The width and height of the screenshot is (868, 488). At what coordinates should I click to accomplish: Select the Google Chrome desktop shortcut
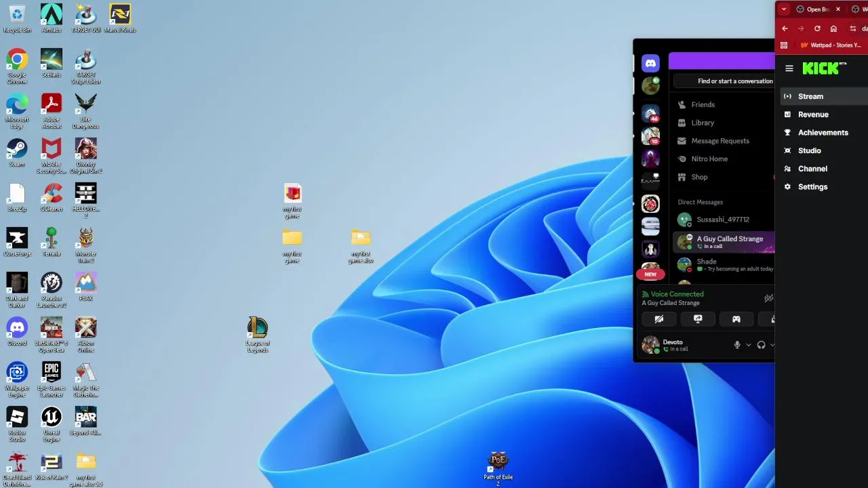click(x=17, y=66)
